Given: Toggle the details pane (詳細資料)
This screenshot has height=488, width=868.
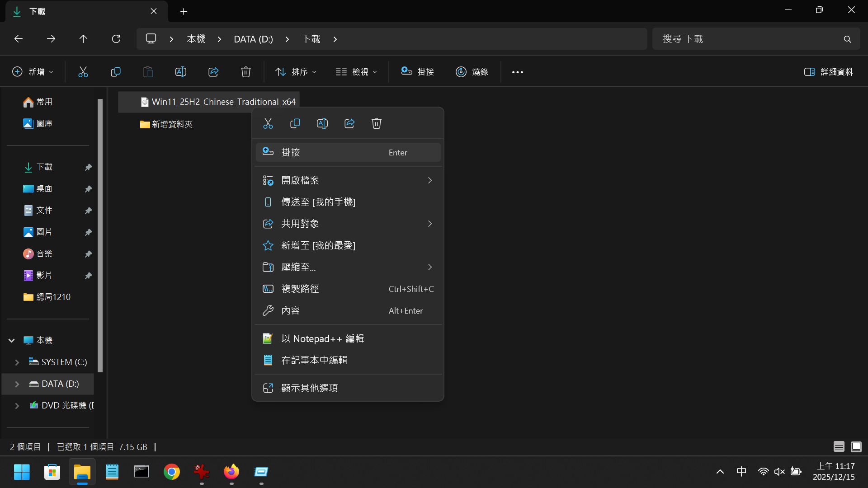Looking at the screenshot, I should click(828, 72).
